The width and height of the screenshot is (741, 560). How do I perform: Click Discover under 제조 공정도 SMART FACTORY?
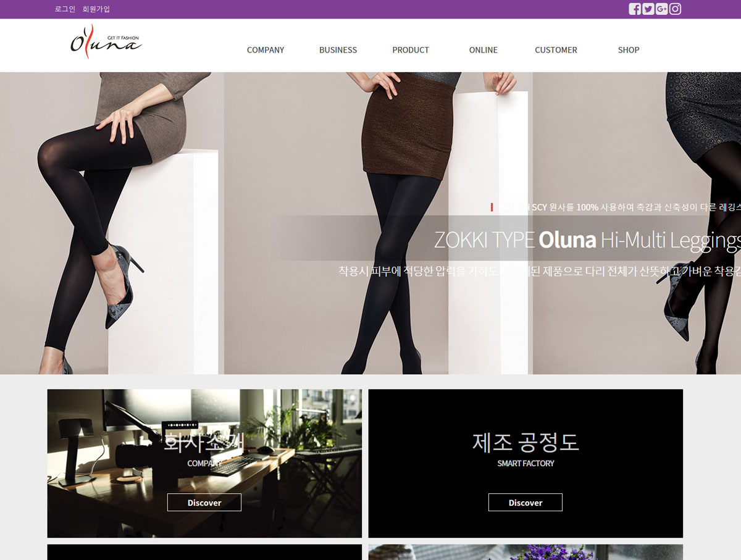pos(525,503)
